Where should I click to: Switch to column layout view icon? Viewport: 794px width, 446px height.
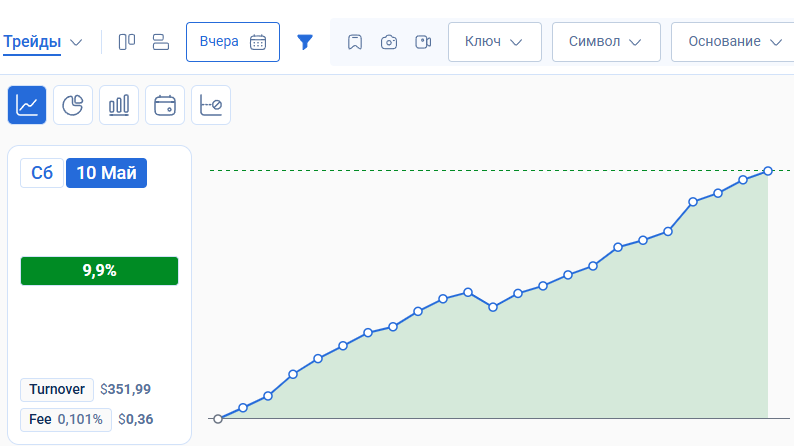(x=127, y=42)
